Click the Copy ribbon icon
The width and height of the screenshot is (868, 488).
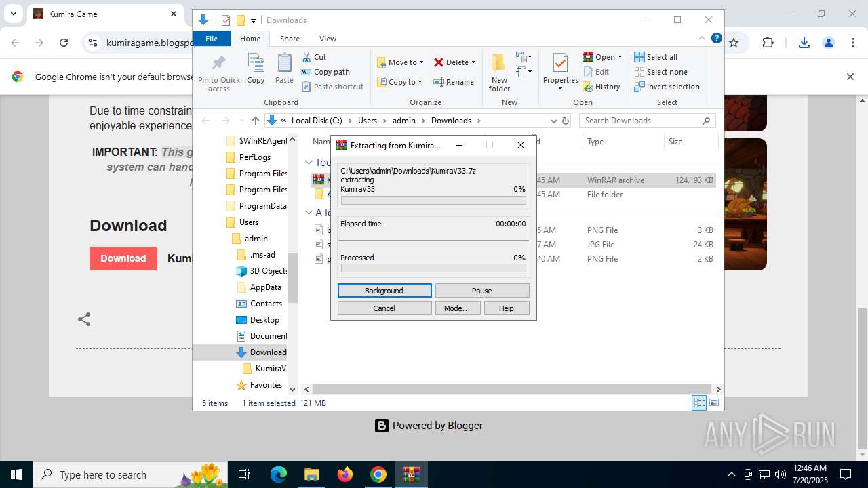pos(256,69)
